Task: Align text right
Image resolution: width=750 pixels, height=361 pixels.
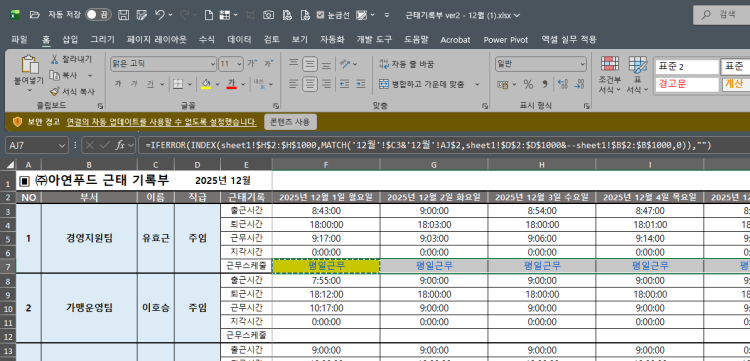Action: [326, 84]
